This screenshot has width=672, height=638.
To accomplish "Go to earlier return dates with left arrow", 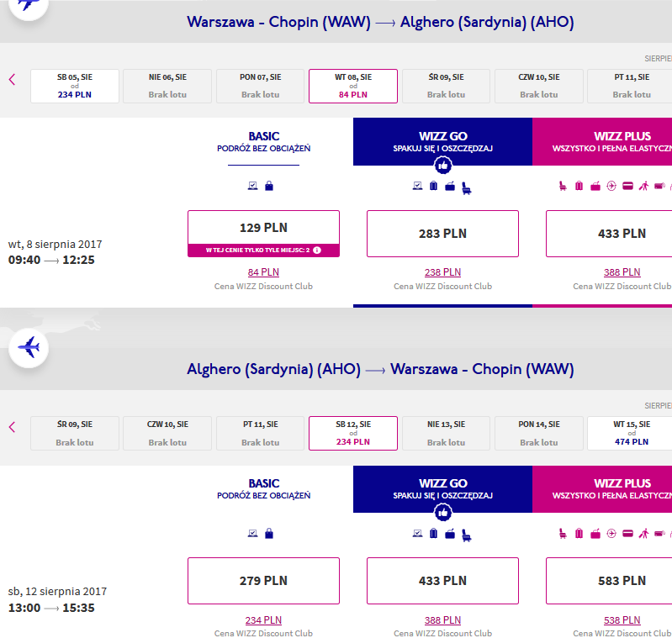I will coord(12,427).
